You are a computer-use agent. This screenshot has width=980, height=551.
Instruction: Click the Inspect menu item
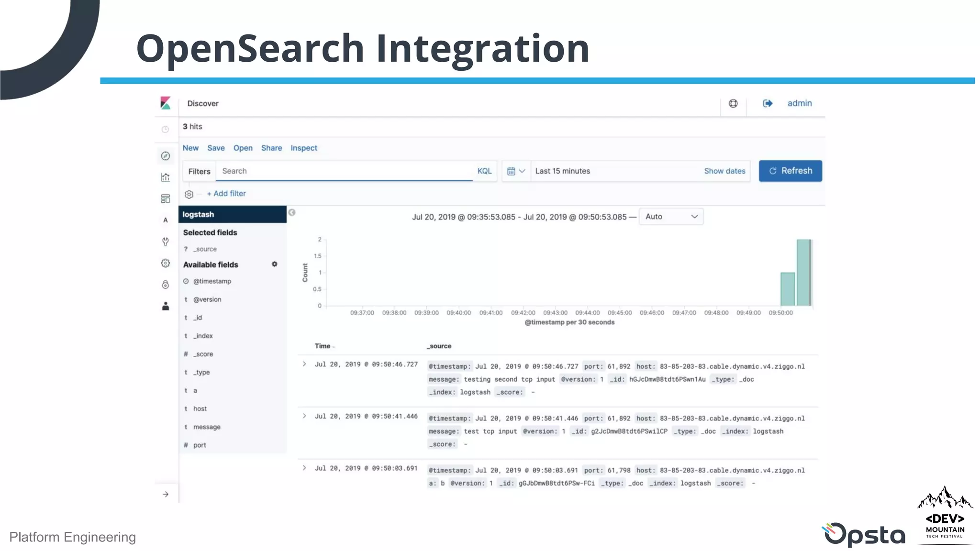coord(304,148)
